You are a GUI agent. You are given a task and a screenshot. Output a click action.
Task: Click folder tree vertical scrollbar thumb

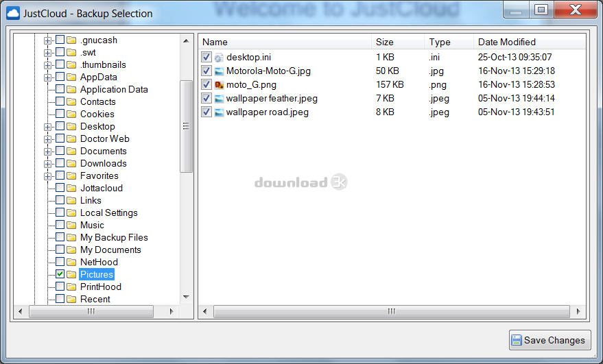tap(186, 126)
